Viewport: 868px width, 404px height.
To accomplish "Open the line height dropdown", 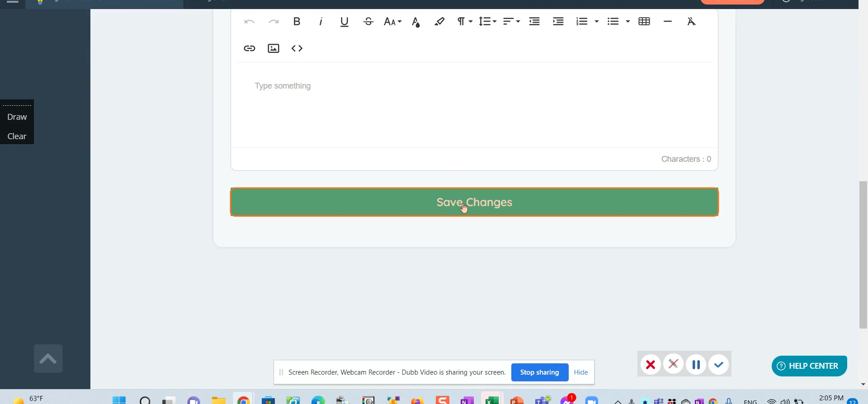I will [487, 21].
